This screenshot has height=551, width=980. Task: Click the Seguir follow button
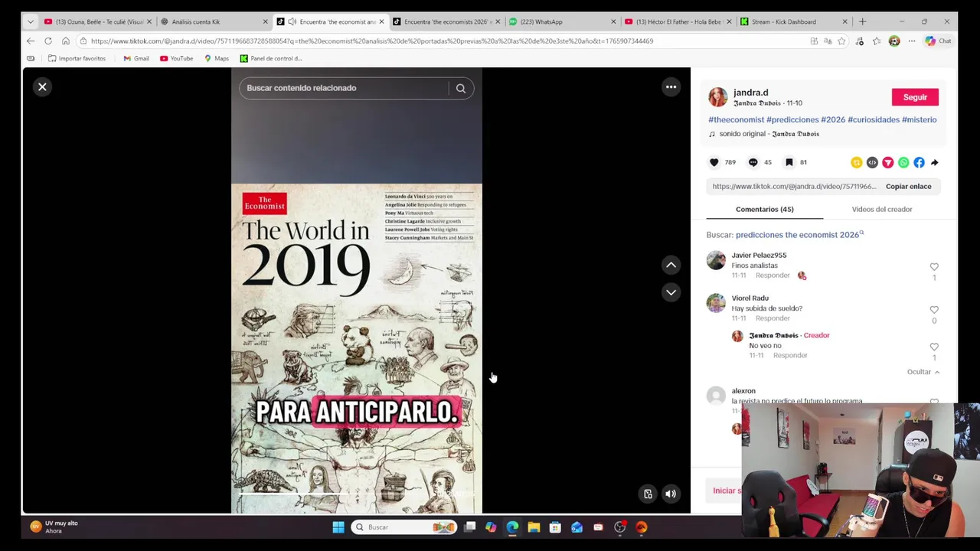coord(915,97)
